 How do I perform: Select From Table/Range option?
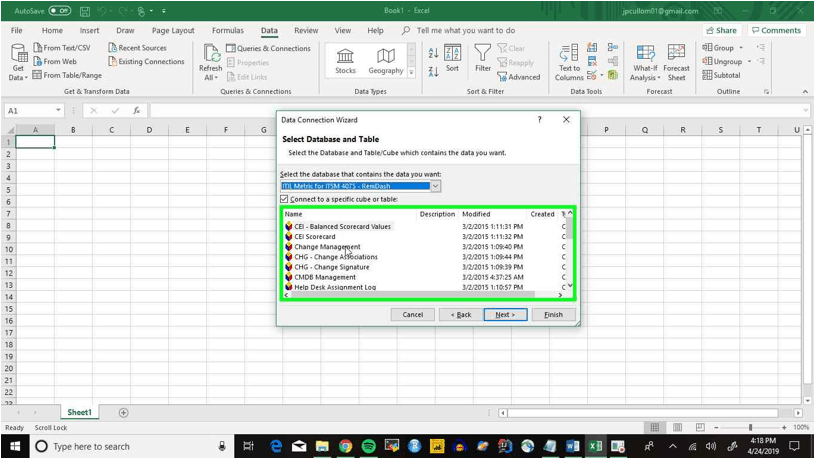pos(67,75)
